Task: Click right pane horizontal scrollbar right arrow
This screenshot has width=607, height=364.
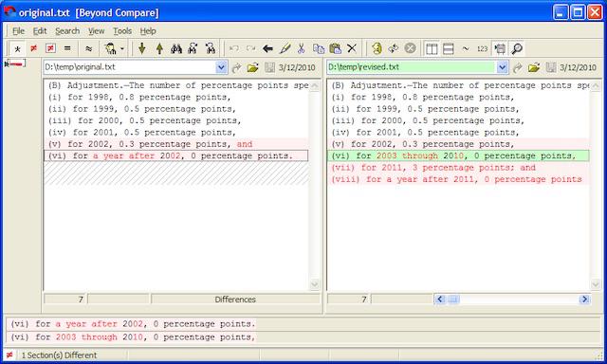Action: coord(584,299)
